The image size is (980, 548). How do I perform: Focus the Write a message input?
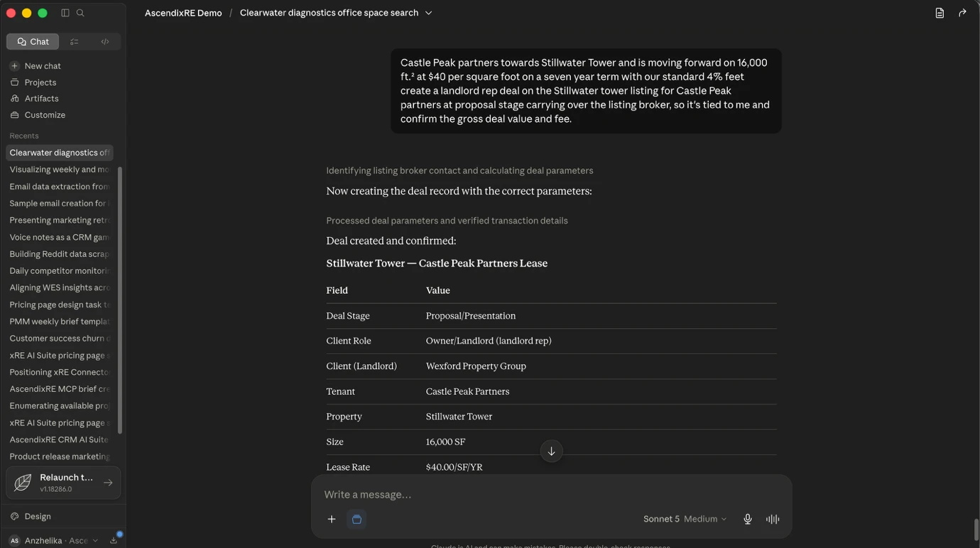(x=551, y=494)
